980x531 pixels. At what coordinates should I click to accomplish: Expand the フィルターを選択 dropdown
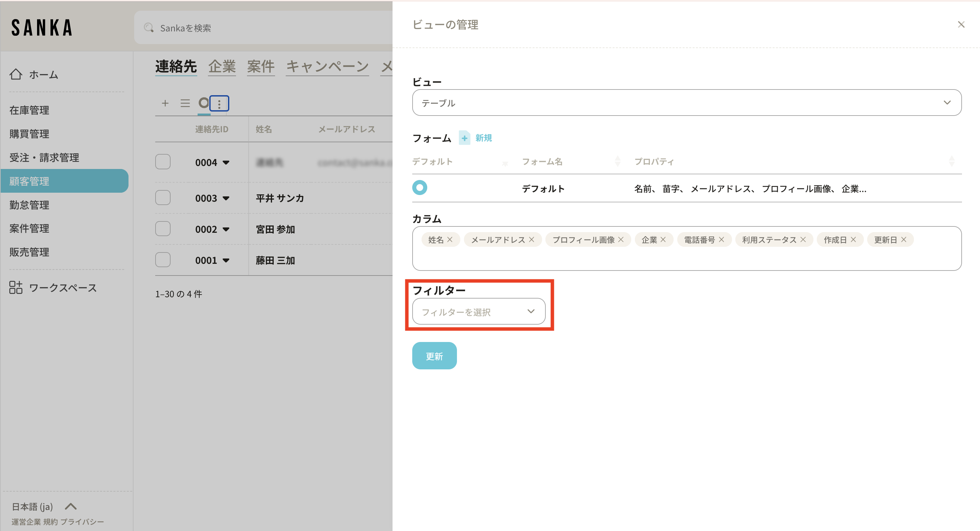click(479, 312)
